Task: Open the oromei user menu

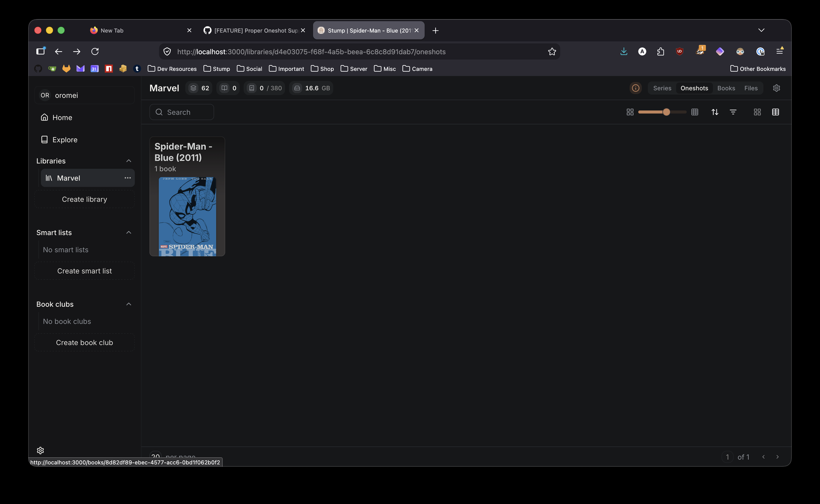Action: coord(85,95)
